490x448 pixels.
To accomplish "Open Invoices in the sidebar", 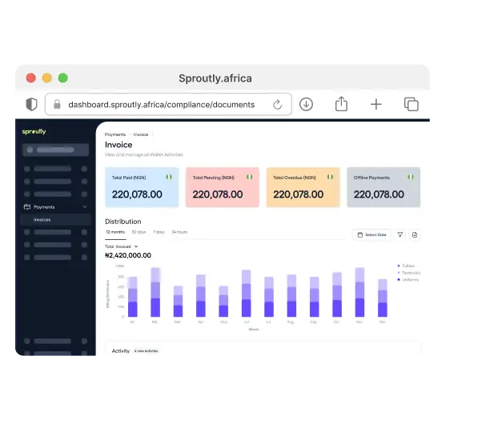I will (x=42, y=219).
